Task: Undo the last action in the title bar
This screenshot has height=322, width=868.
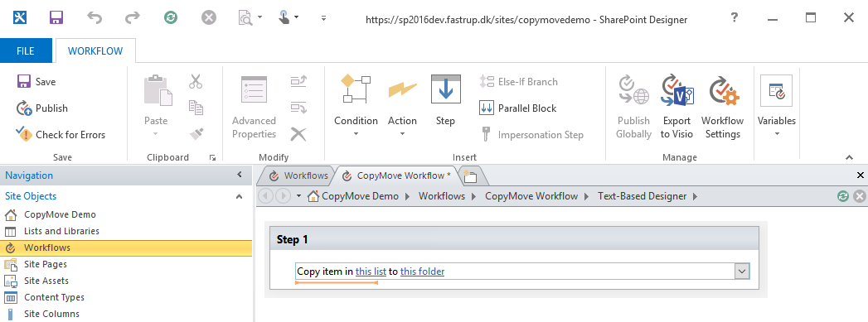Action: (x=95, y=18)
